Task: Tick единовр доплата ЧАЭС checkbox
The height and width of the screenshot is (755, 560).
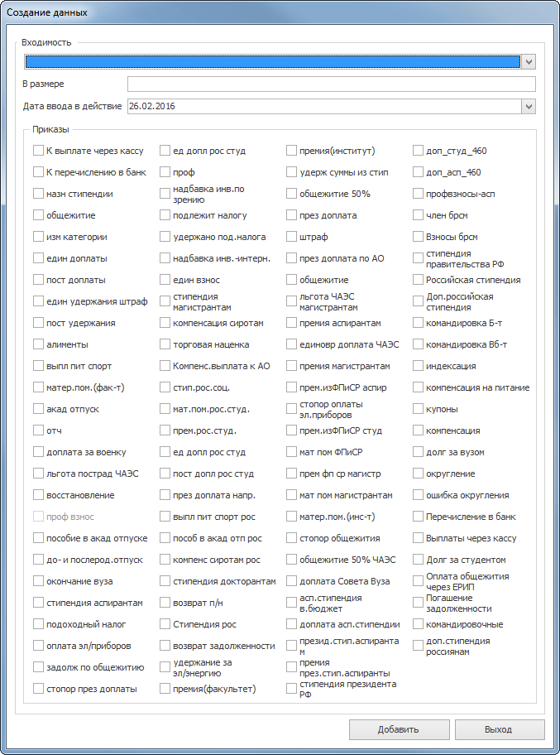Action: point(291,344)
